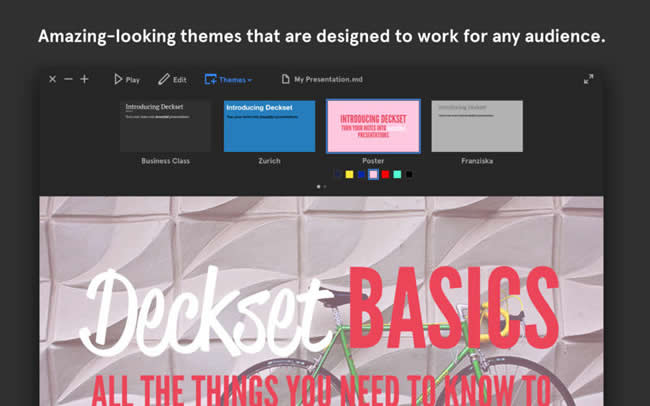Screen dimensions: 650x406
Task: Click the Franziska theme label
Action: tap(477, 161)
